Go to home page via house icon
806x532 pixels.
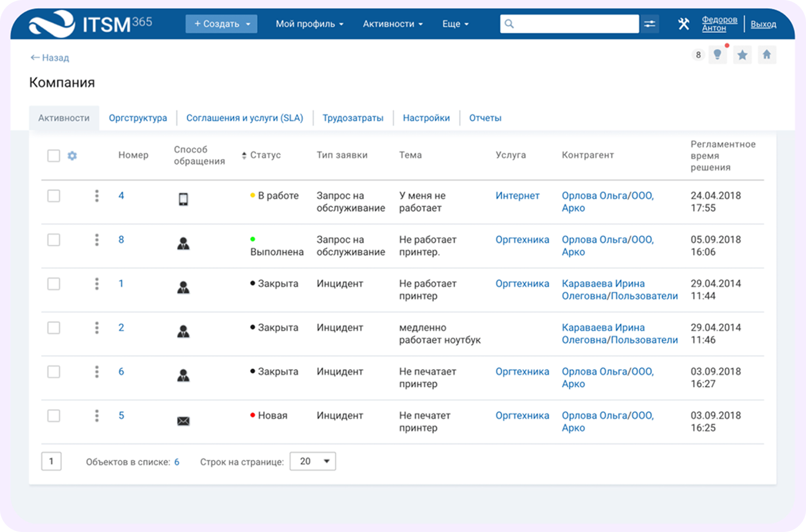click(767, 54)
